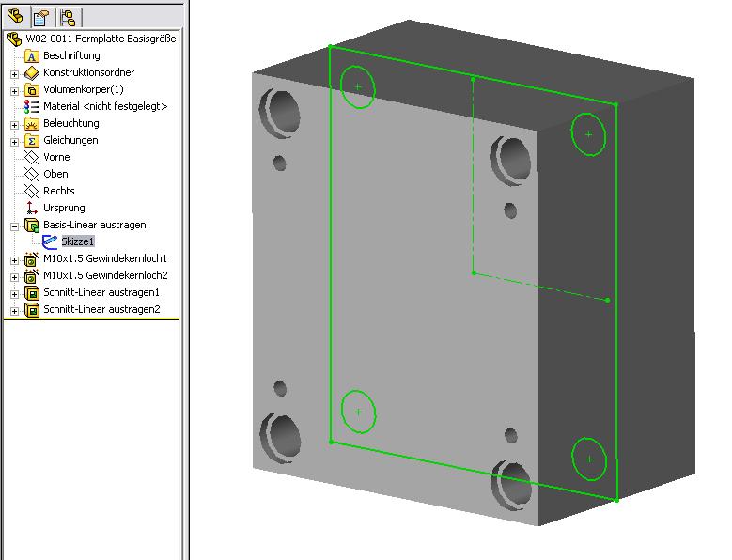Select the Skizze1 sketch
The width and height of the screenshot is (732, 560).
pyautogui.click(x=77, y=241)
